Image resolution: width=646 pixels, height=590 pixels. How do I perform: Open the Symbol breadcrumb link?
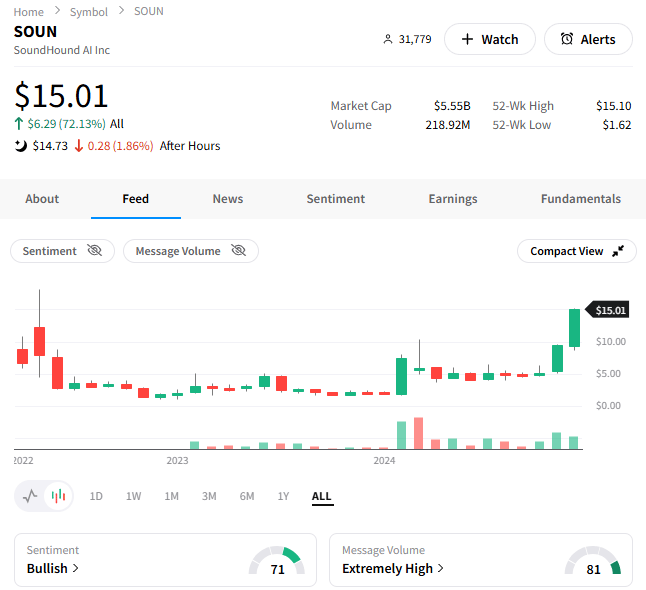click(x=89, y=12)
